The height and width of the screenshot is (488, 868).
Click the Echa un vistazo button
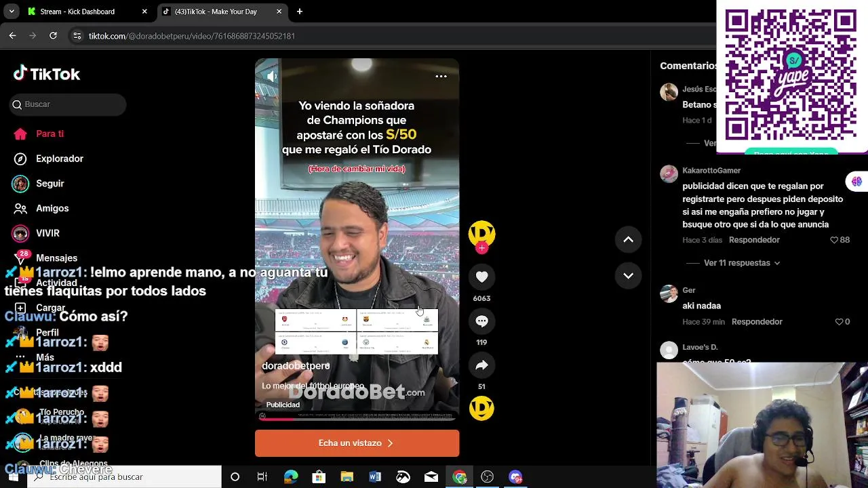coord(357,443)
